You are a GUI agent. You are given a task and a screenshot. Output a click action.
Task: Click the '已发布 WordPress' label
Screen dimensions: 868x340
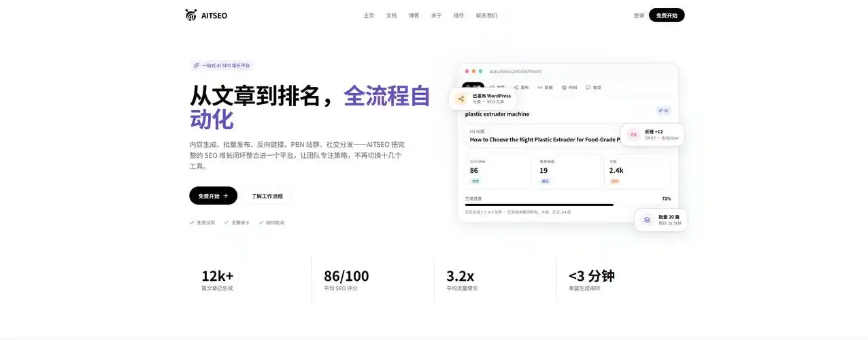click(x=492, y=96)
